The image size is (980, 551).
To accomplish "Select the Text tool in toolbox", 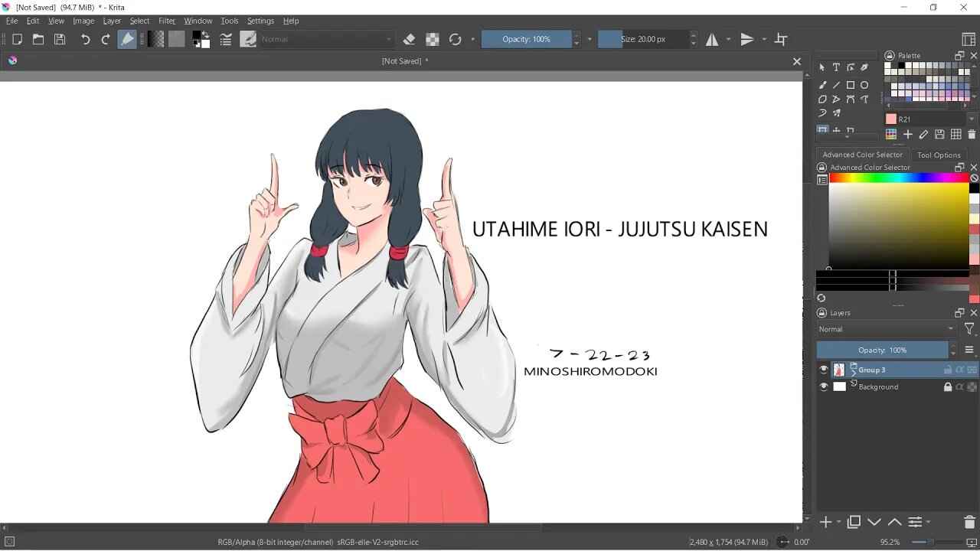I will [836, 67].
